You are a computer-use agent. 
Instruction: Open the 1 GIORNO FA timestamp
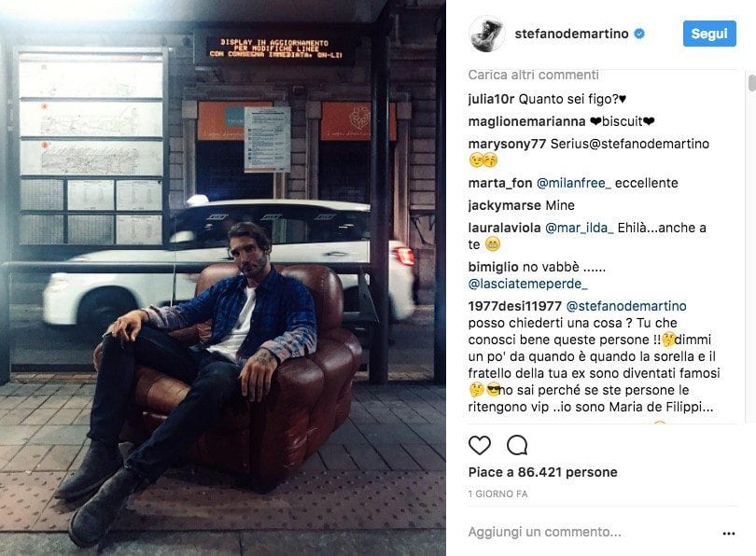497,493
